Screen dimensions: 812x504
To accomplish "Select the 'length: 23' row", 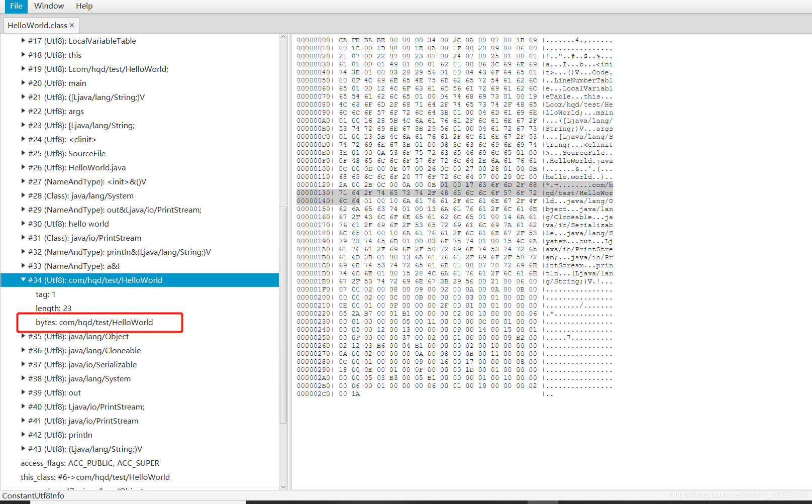I will pos(140,308).
